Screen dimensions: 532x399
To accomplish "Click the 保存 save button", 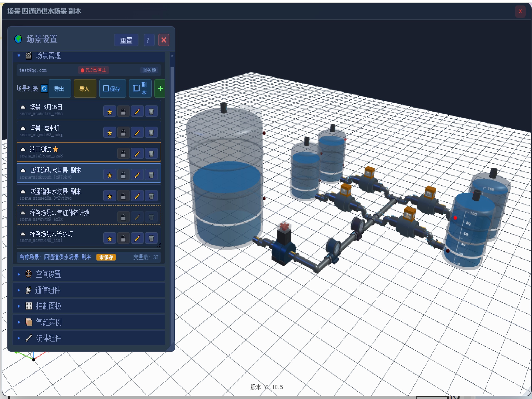I will tap(113, 89).
